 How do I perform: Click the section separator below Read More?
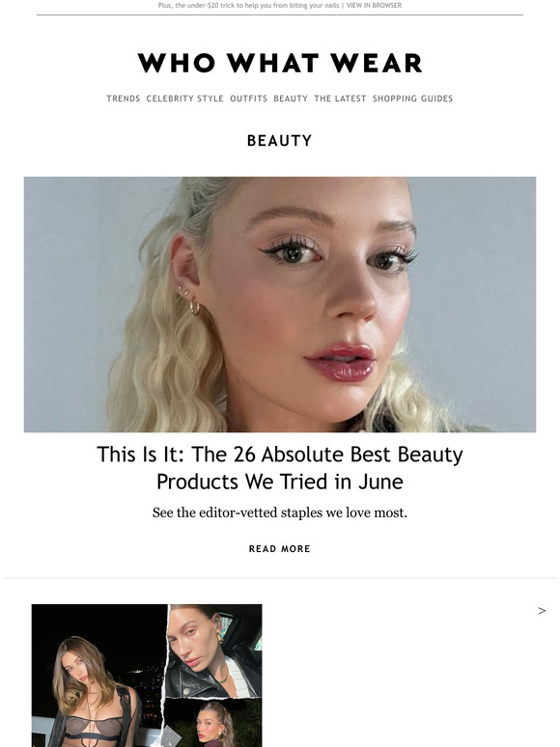click(x=280, y=578)
